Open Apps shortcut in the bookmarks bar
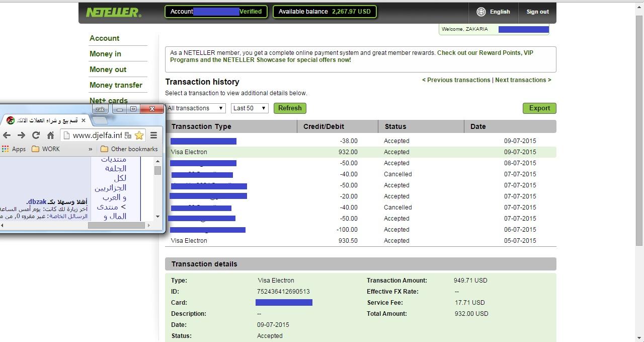This screenshot has width=644, height=342. (x=14, y=149)
